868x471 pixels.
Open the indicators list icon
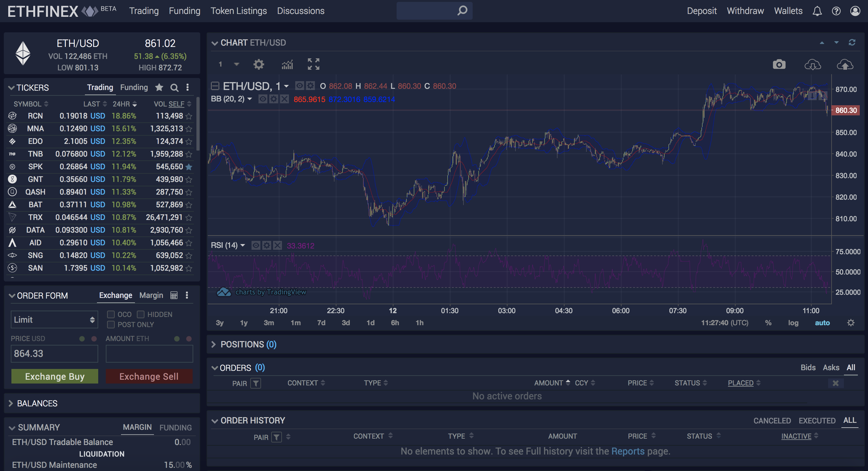click(287, 64)
